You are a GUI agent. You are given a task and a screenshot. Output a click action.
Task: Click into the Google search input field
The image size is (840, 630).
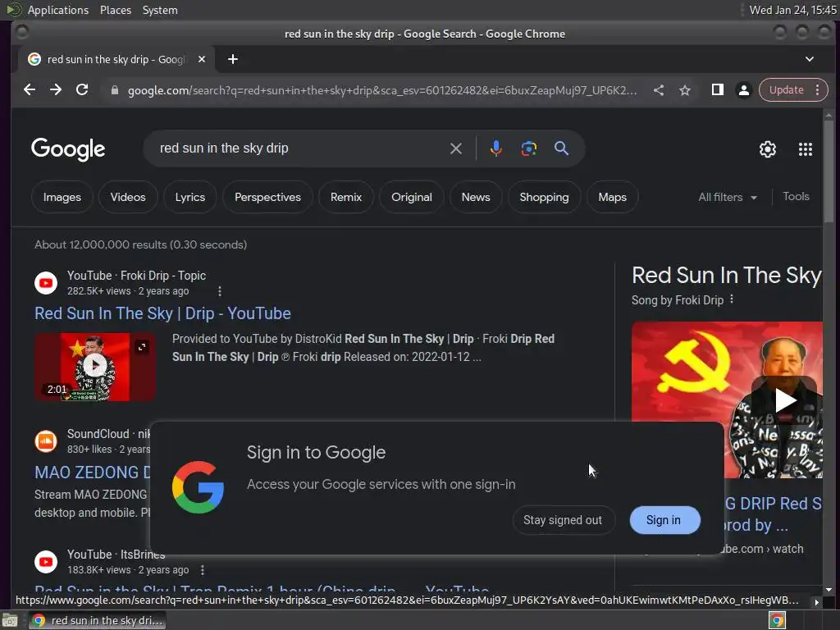(x=300, y=148)
